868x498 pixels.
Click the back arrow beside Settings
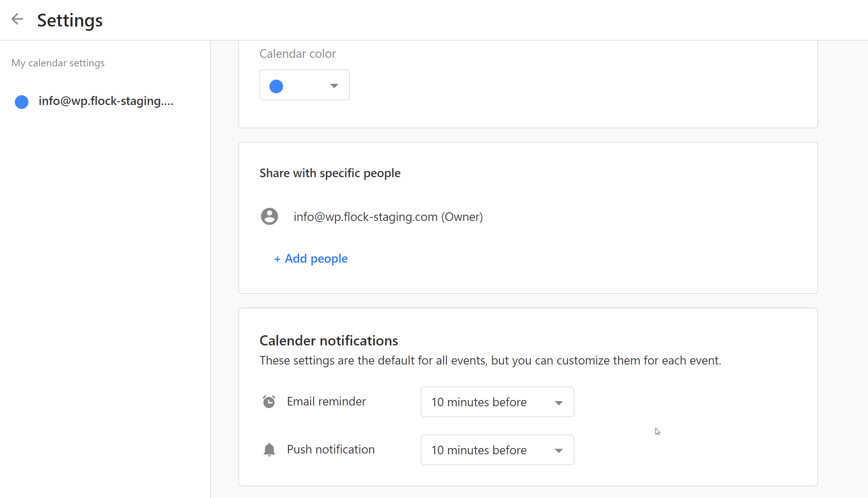(x=18, y=19)
